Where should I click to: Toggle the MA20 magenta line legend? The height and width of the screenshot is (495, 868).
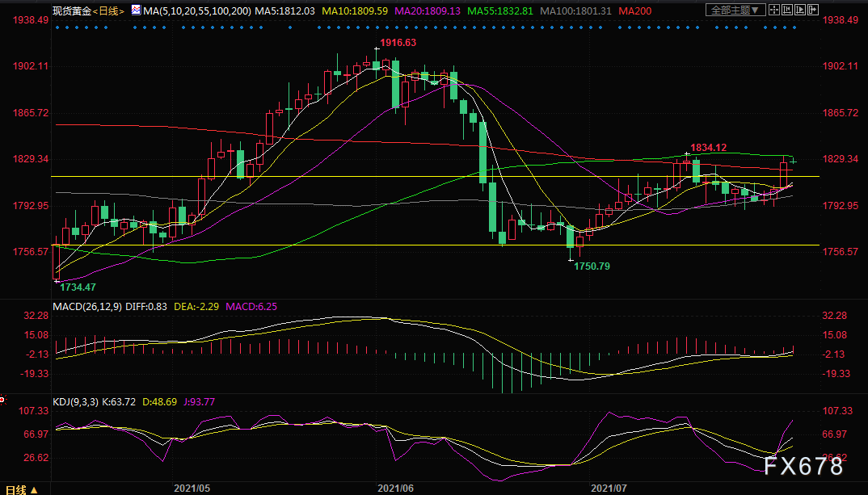pyautogui.click(x=428, y=11)
